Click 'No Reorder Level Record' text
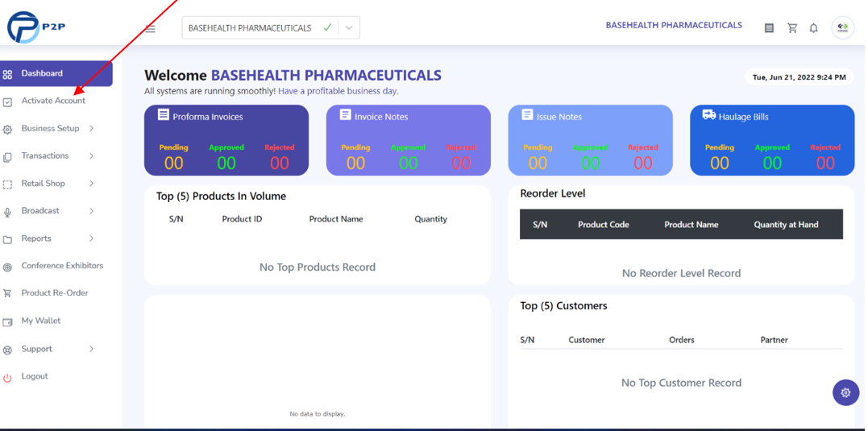868x431 pixels. (x=681, y=273)
